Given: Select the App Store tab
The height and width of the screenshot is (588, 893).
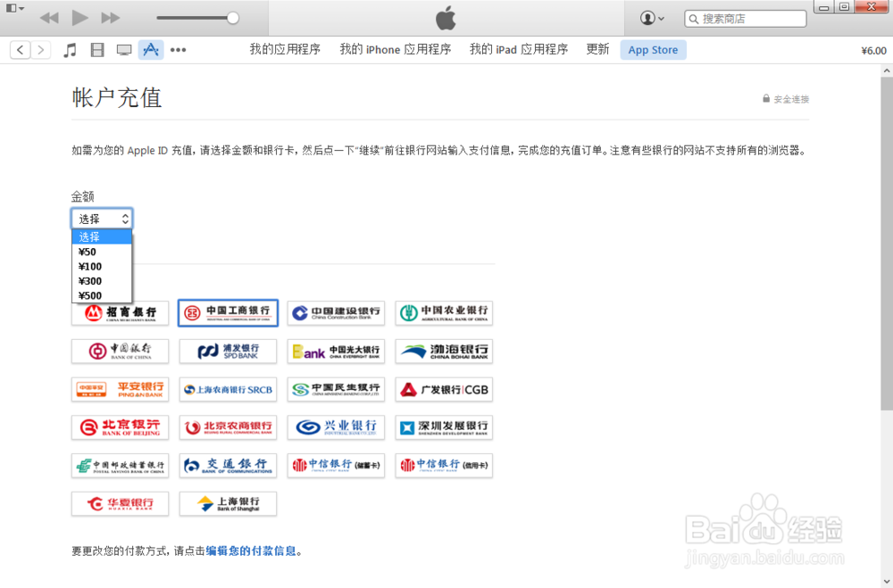Looking at the screenshot, I should pyautogui.click(x=653, y=50).
